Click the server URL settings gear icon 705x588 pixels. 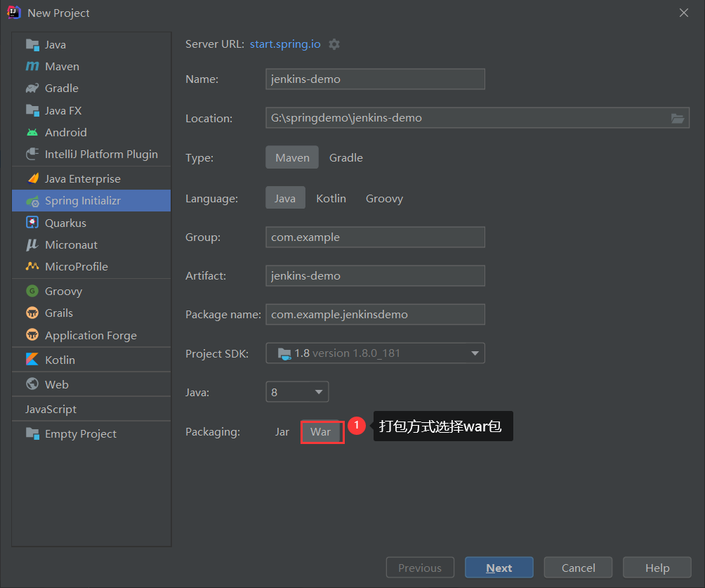tap(334, 44)
